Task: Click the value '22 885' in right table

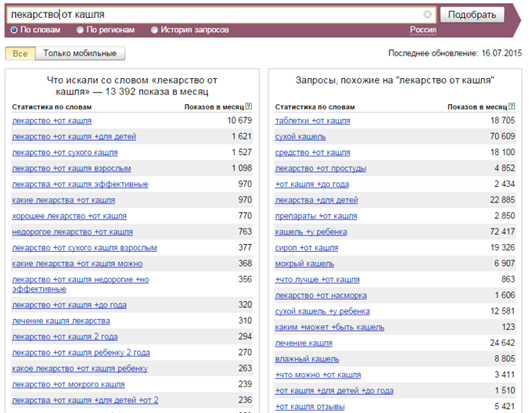Action: click(502, 200)
